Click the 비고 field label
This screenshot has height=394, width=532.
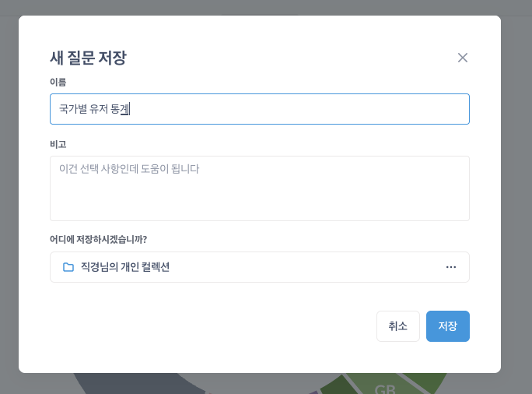coord(58,144)
